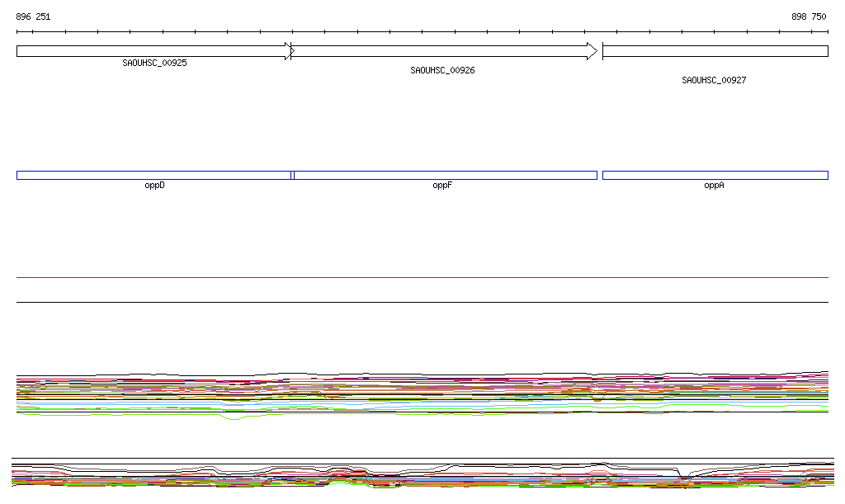Screen dimensions: 845x504
Task: Select the oppD blue annotation bar
Action: (x=153, y=175)
